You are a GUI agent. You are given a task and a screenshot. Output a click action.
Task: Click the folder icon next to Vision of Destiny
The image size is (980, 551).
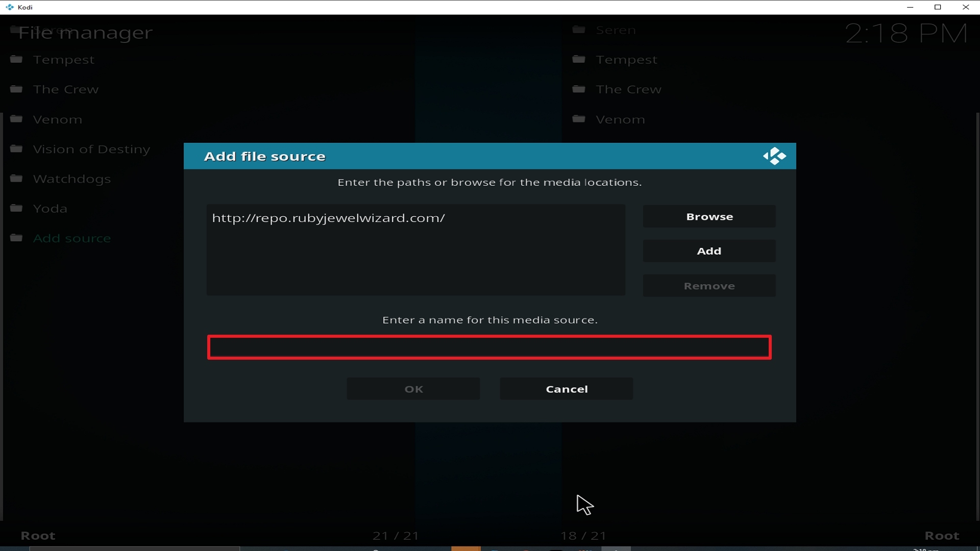[x=16, y=148]
